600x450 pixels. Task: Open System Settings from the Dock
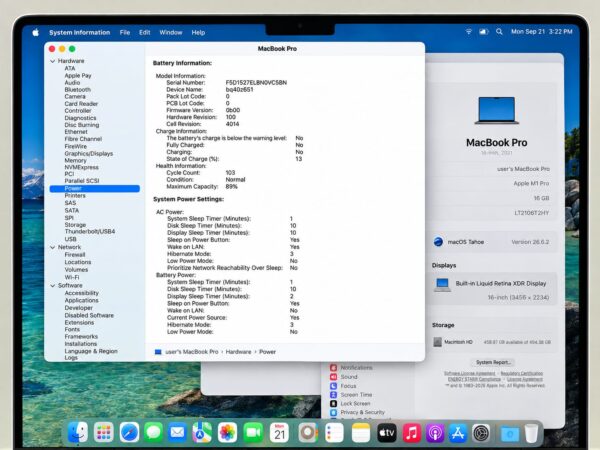(481, 433)
